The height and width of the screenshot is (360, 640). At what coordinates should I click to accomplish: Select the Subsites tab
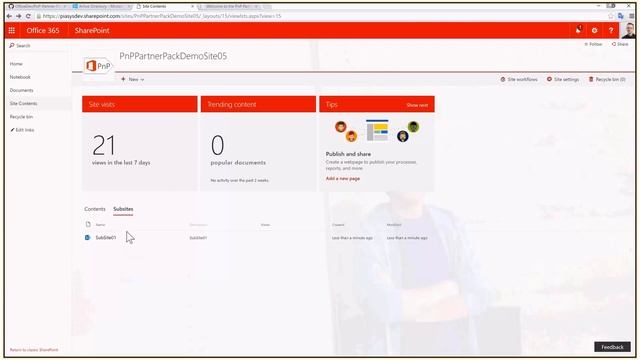(x=123, y=209)
